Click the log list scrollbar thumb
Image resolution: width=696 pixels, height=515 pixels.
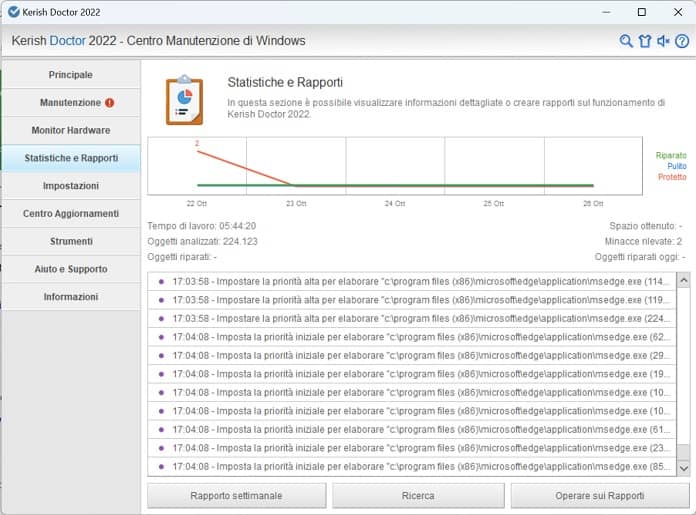[684, 451]
